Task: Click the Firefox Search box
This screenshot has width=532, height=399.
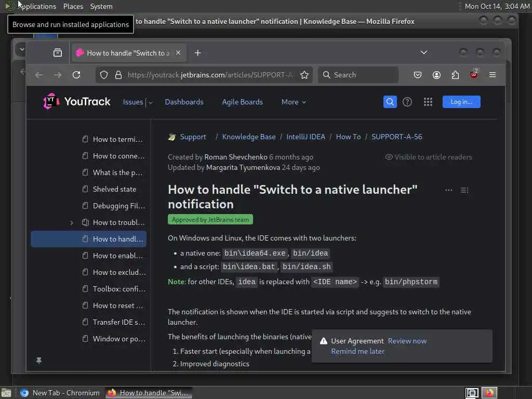Action: point(358,75)
